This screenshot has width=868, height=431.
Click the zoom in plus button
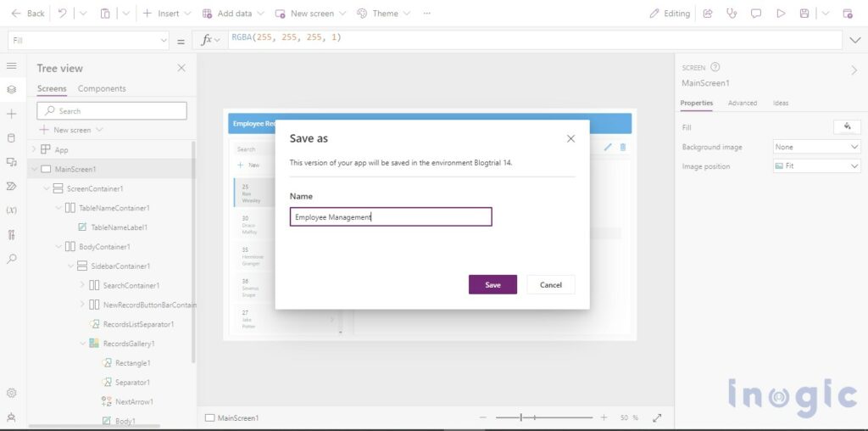[604, 417]
